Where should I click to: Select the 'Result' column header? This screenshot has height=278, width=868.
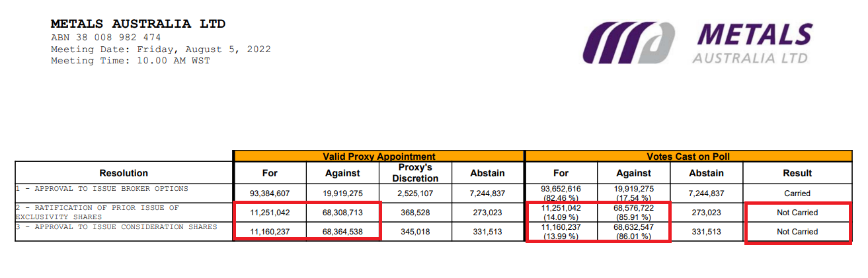[x=797, y=173]
